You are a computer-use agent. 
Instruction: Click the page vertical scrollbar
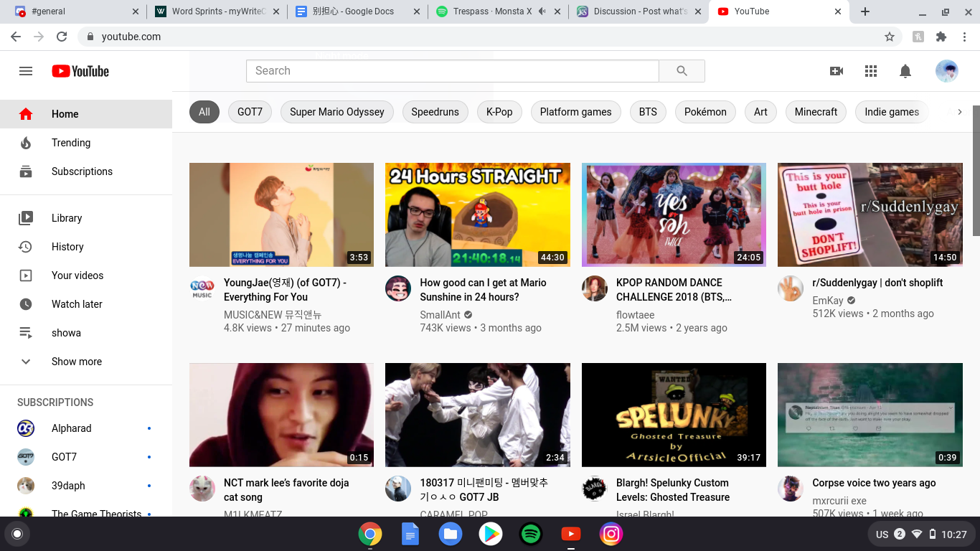pyautogui.click(x=976, y=171)
